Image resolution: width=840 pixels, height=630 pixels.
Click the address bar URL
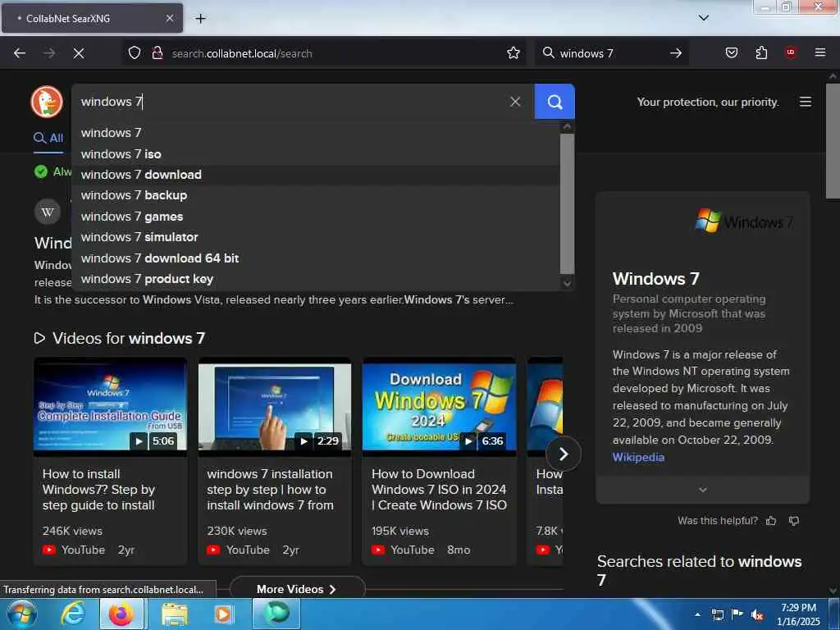pos(242,53)
